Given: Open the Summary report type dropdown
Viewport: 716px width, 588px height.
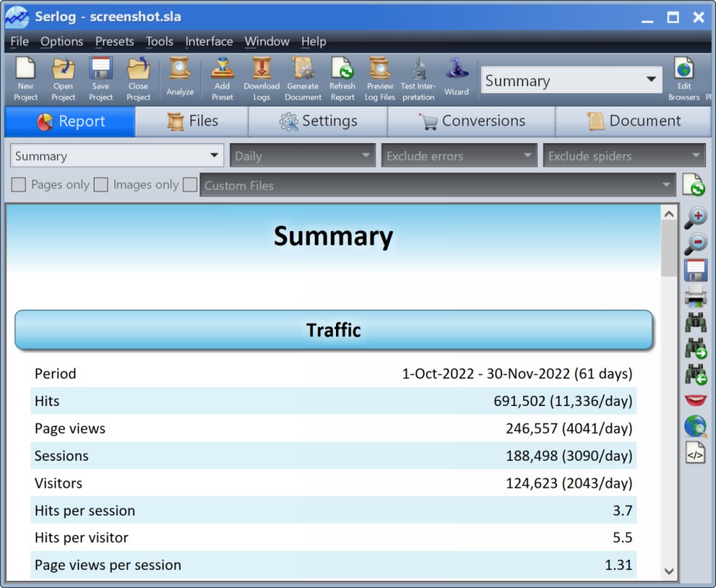Looking at the screenshot, I should pyautogui.click(x=117, y=156).
